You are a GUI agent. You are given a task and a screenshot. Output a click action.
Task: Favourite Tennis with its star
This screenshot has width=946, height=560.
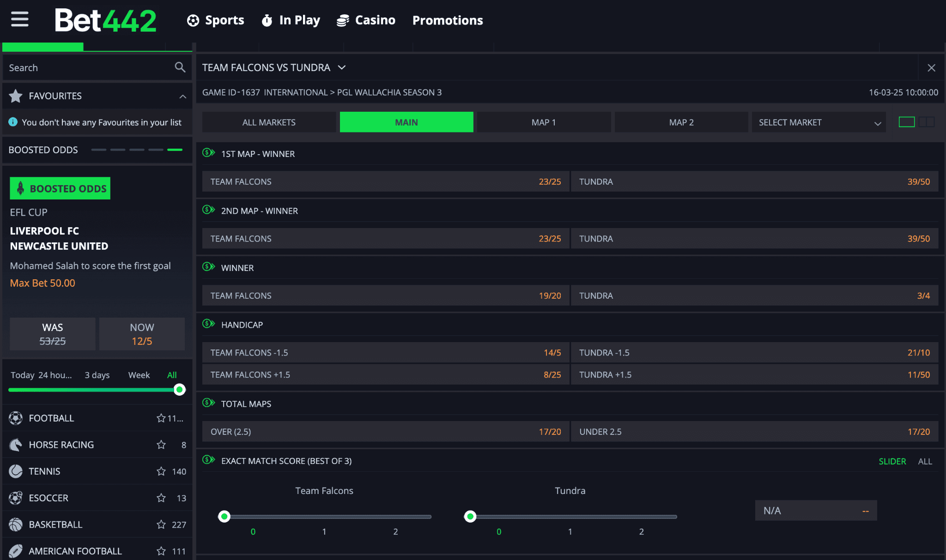tap(161, 471)
